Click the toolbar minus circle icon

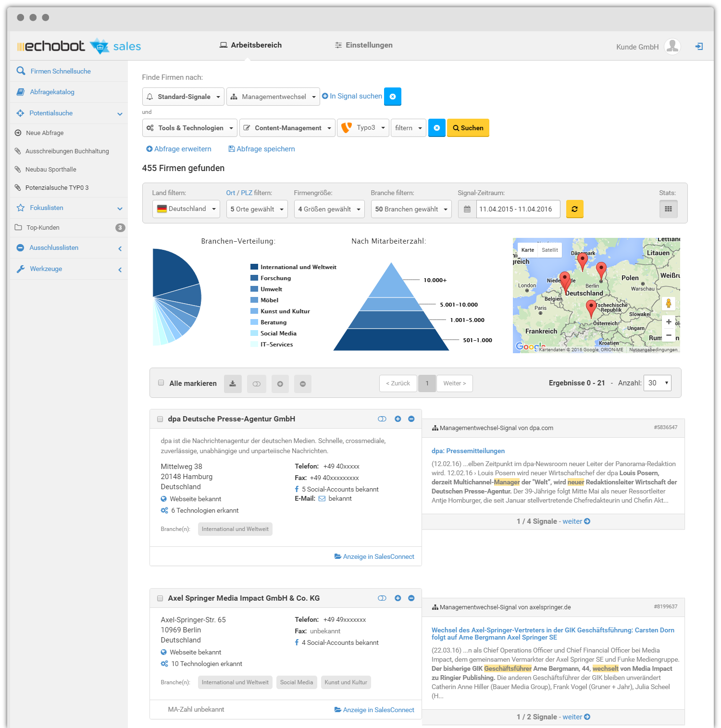click(x=303, y=383)
